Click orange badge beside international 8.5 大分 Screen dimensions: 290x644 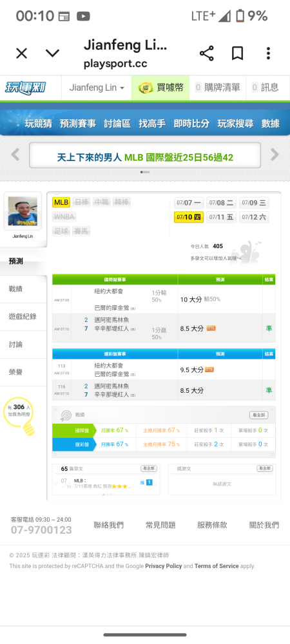[x=211, y=328]
